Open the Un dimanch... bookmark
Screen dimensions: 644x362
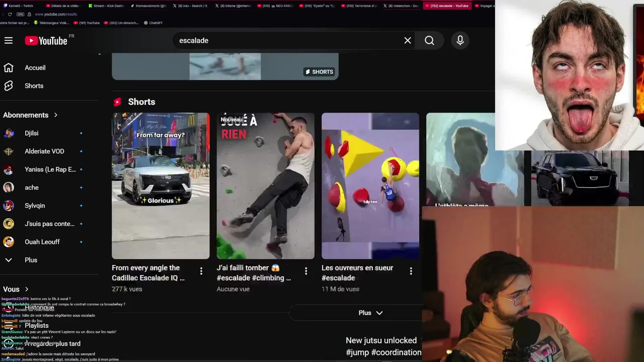pos(121,23)
